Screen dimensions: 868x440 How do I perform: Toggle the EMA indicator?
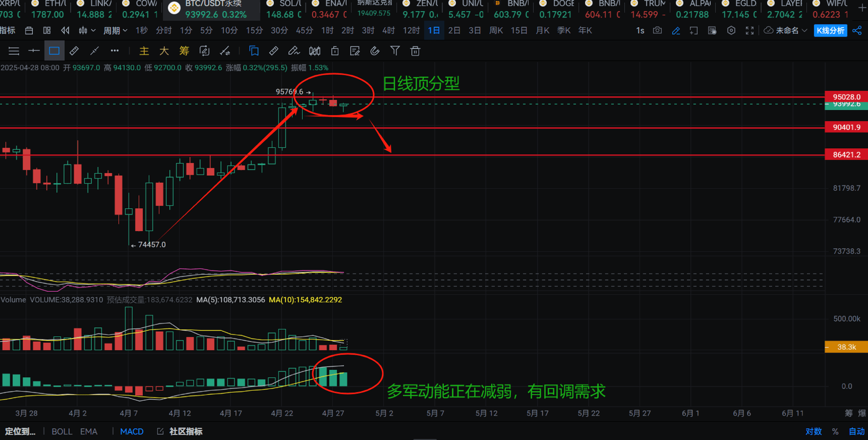[x=89, y=431]
